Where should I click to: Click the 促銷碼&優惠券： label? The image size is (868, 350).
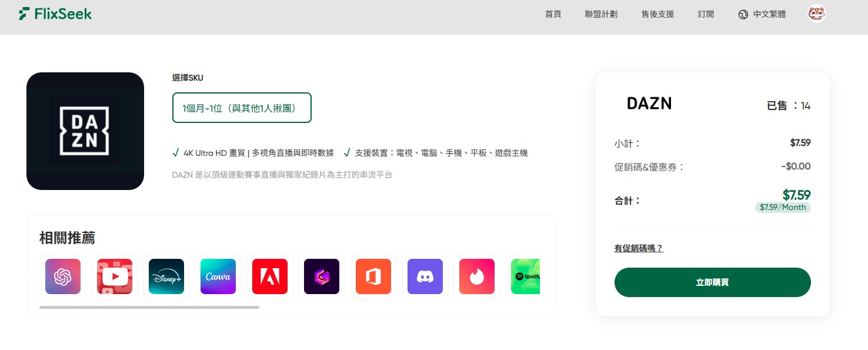click(650, 167)
